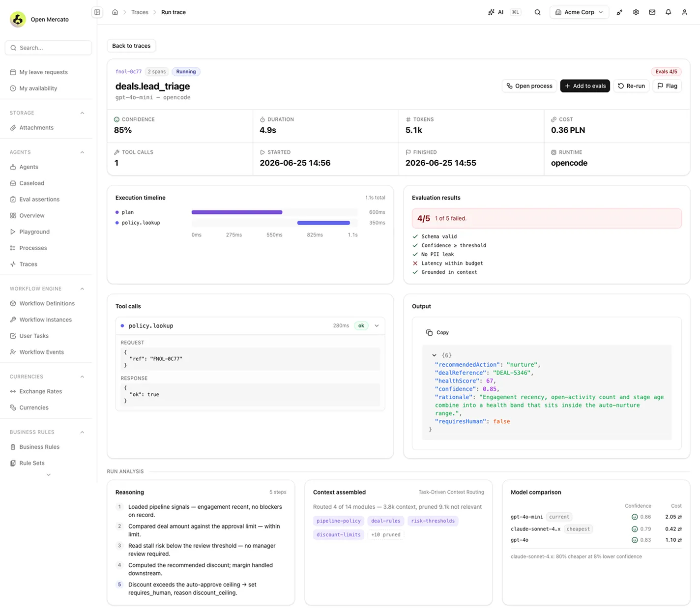
Task: Focus the sidebar search field
Action: [48, 48]
